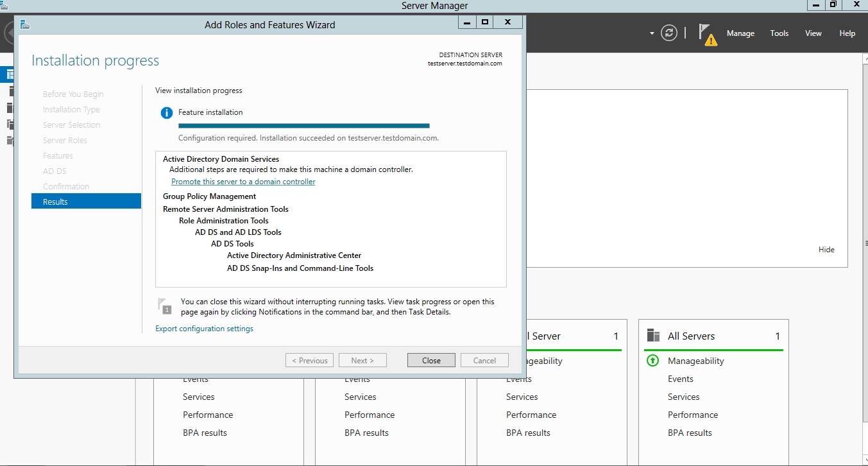Click the testserver.testdomain.com destination server text
The height and width of the screenshot is (466, 868).
click(465, 64)
